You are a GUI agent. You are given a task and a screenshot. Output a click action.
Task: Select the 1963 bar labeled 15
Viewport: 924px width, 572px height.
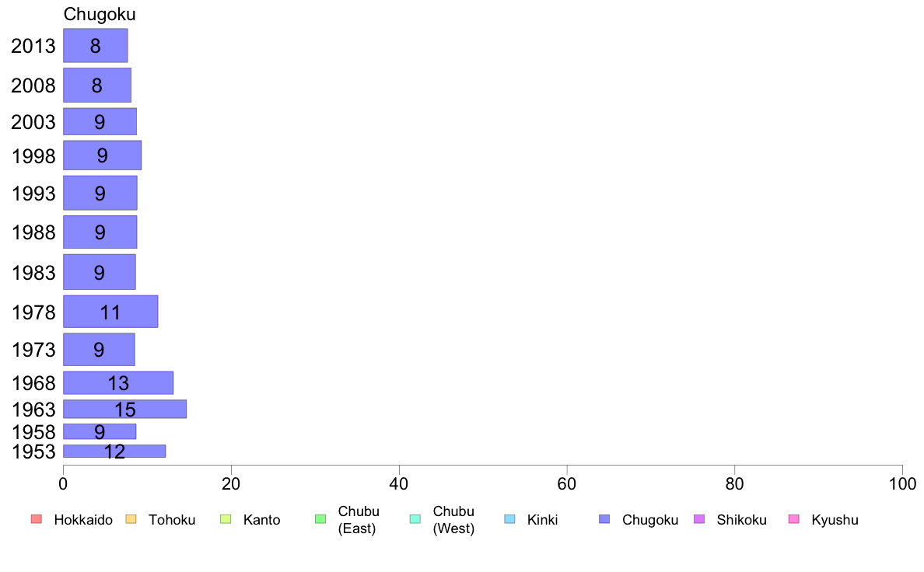pos(125,409)
